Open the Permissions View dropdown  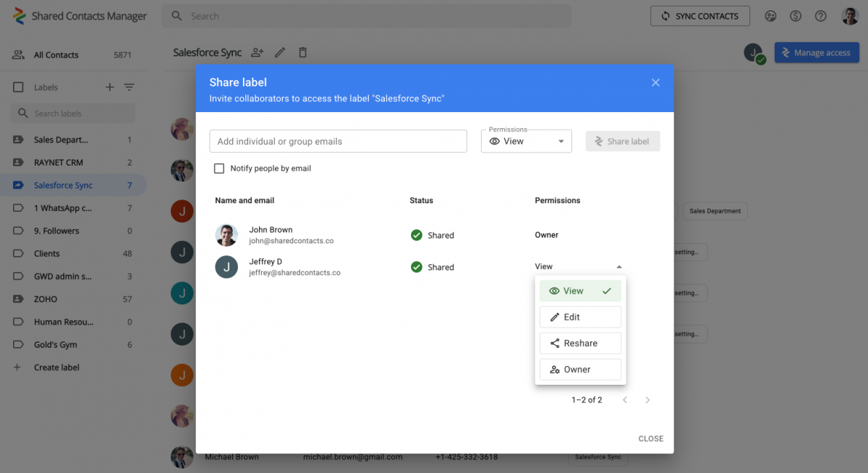527,141
